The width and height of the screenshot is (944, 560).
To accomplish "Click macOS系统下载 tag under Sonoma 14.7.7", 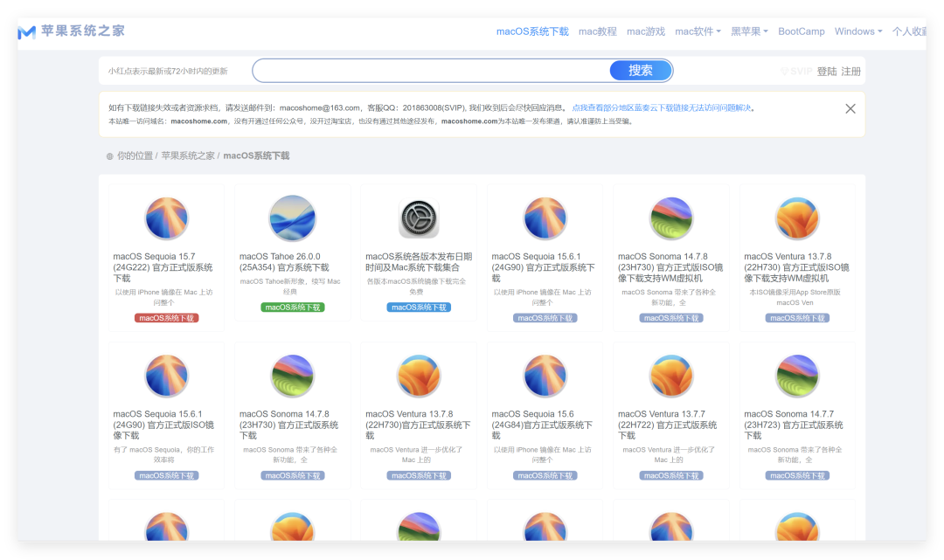I will (797, 476).
